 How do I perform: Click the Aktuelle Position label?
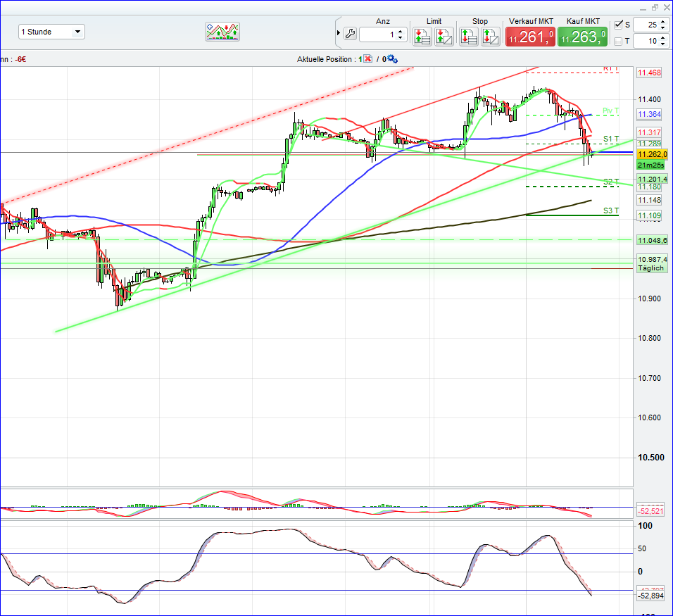[x=325, y=59]
